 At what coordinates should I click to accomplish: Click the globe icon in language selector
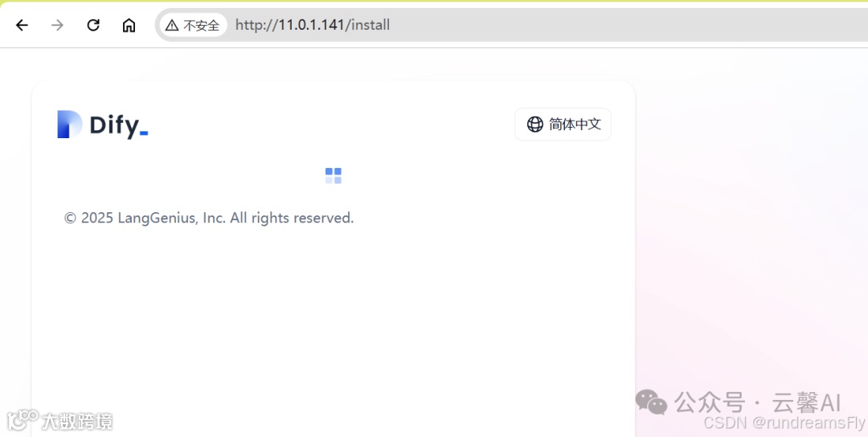[534, 125]
